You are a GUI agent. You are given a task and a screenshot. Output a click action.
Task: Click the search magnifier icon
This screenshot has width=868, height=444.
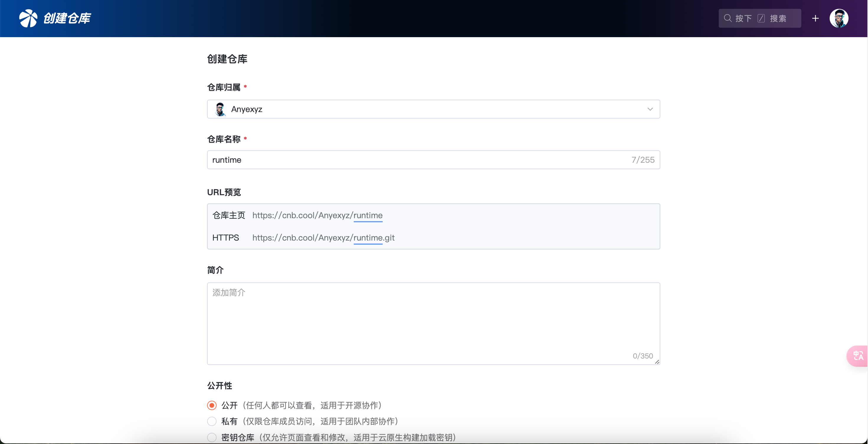click(x=728, y=18)
